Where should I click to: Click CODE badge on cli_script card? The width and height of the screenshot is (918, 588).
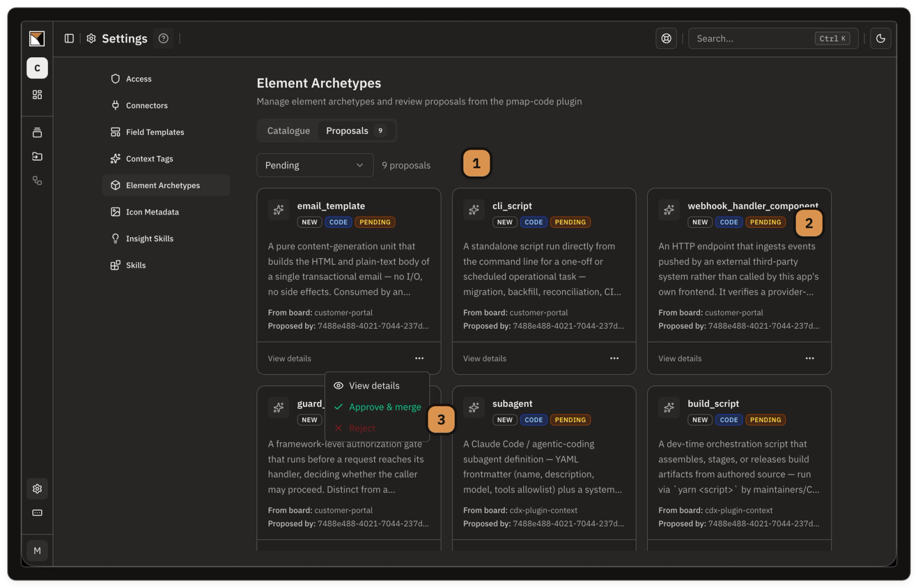(534, 223)
